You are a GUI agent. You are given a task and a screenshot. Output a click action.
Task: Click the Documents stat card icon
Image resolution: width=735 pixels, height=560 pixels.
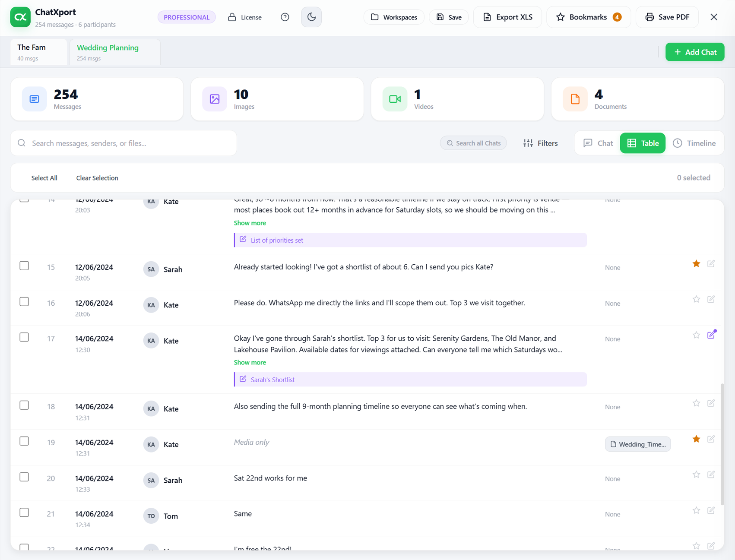pyautogui.click(x=575, y=99)
